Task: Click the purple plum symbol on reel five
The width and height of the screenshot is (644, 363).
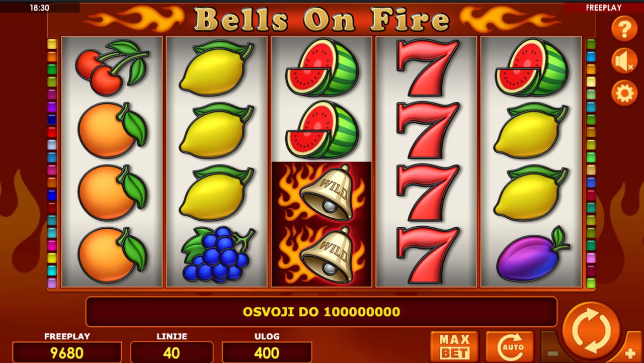Action: [x=532, y=255]
